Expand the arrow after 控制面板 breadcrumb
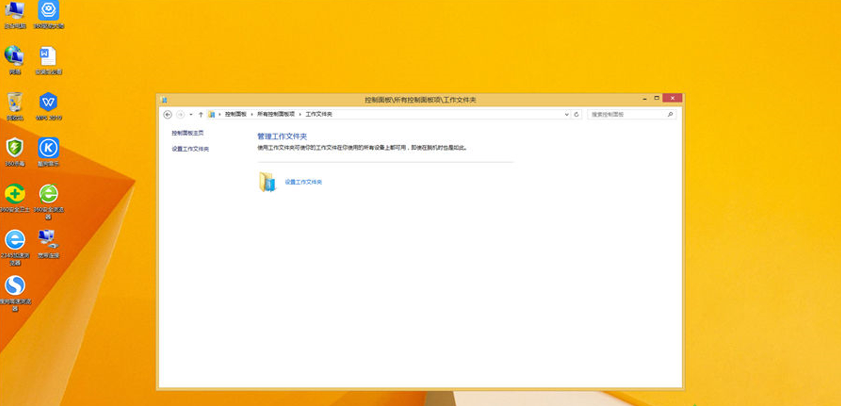The height and width of the screenshot is (406, 841). click(x=252, y=115)
